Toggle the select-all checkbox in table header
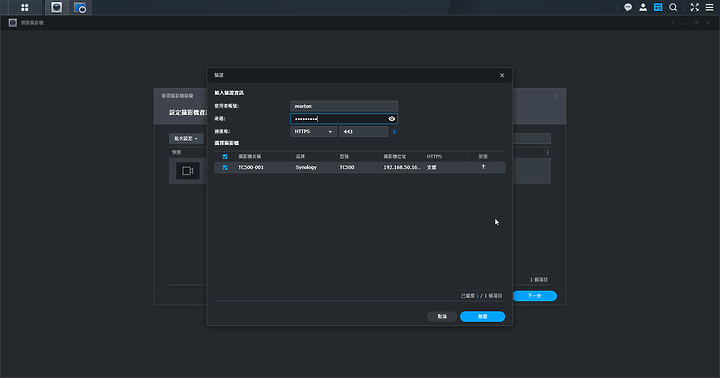720x378 pixels. pyautogui.click(x=225, y=157)
